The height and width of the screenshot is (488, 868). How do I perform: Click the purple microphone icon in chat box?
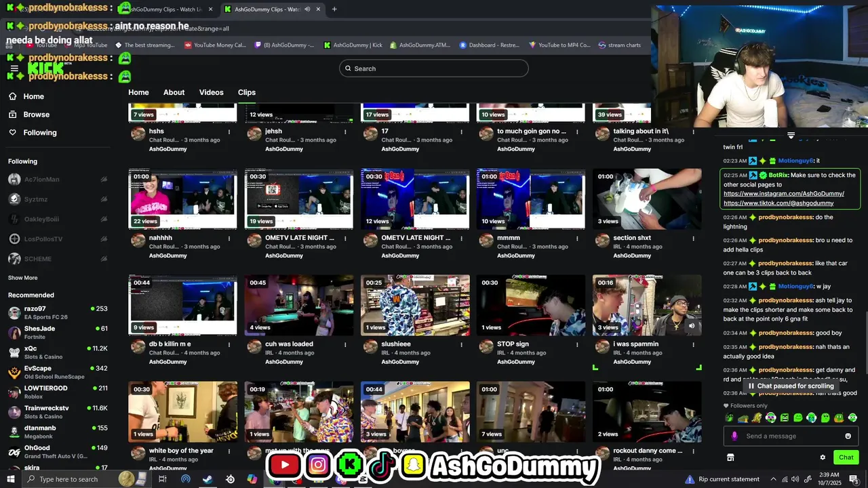pyautogui.click(x=734, y=436)
